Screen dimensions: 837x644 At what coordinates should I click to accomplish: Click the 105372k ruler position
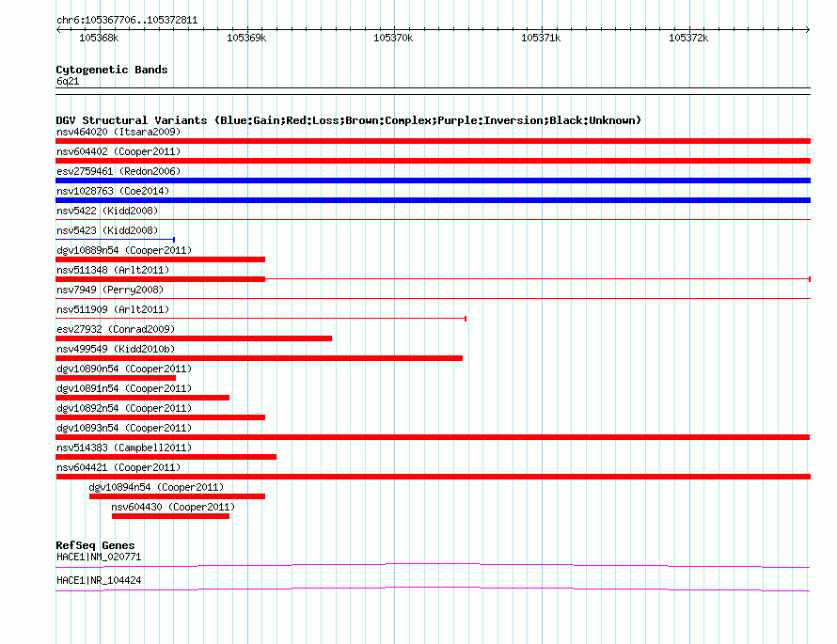[688, 38]
